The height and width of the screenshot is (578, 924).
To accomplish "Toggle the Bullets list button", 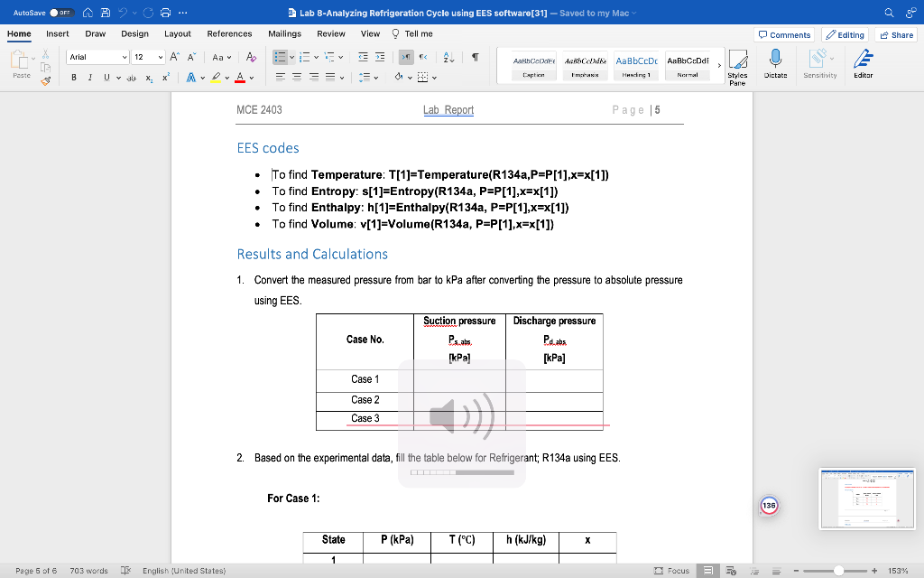I will 280,57.
